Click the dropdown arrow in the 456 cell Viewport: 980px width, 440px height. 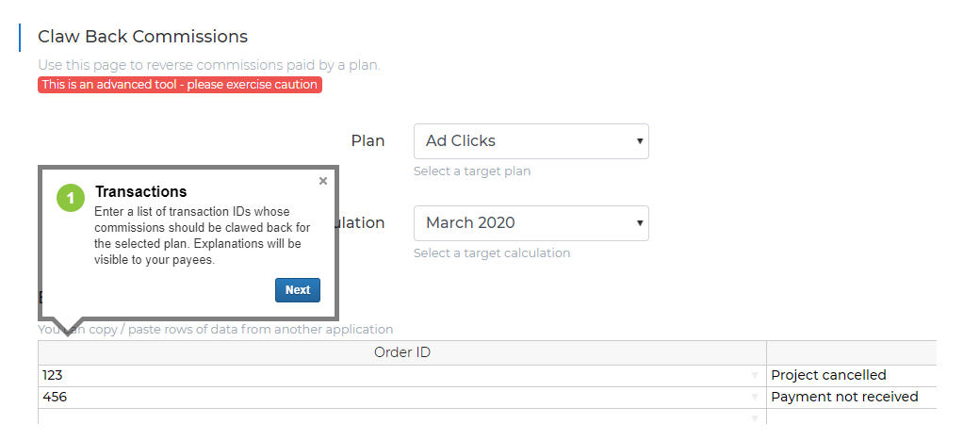coord(755,398)
